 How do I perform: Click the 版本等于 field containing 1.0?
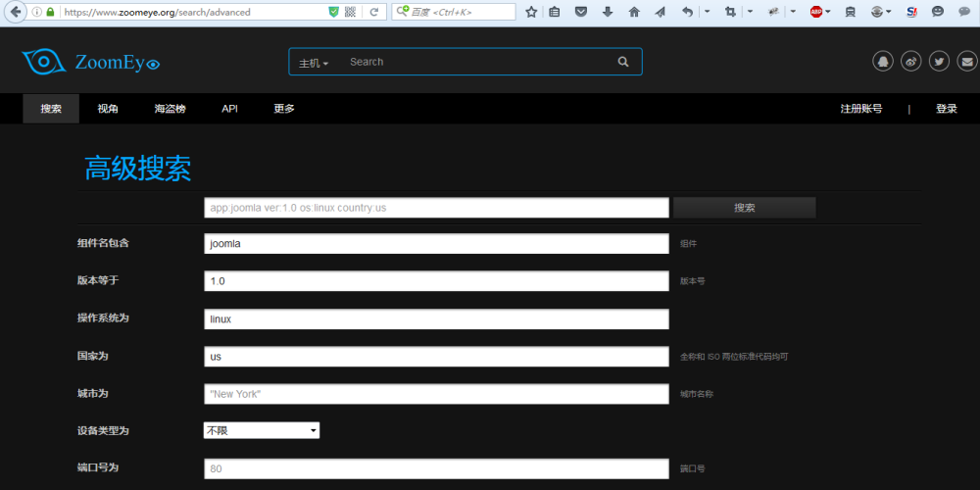point(436,281)
